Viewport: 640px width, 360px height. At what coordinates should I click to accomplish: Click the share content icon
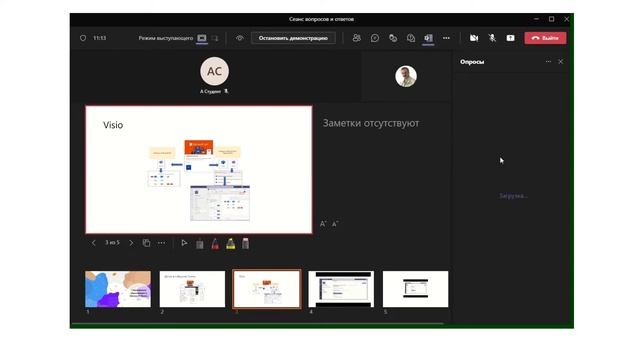click(x=510, y=38)
